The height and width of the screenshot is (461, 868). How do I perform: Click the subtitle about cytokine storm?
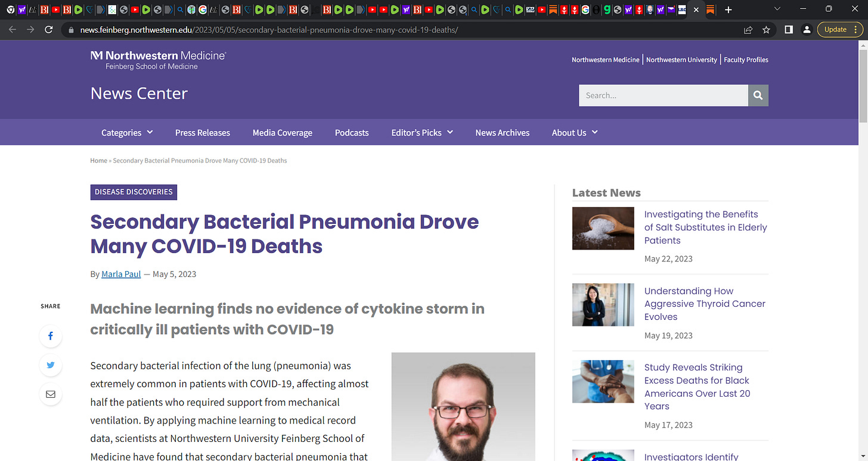coord(287,319)
